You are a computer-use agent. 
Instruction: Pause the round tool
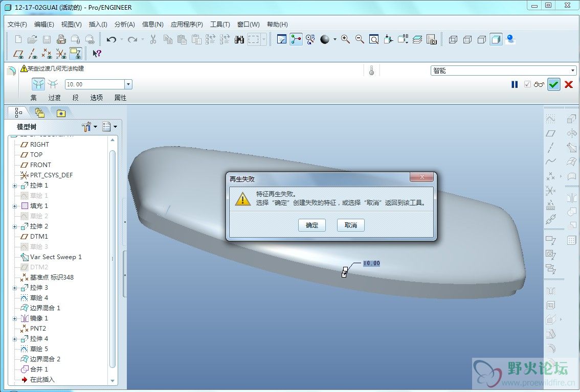(x=515, y=85)
